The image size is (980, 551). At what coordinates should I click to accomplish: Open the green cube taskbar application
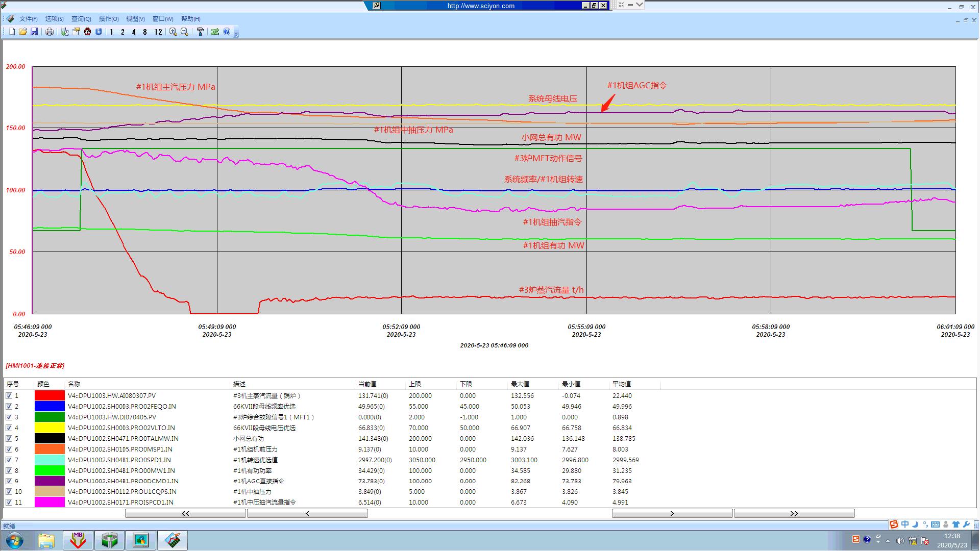pos(109,540)
